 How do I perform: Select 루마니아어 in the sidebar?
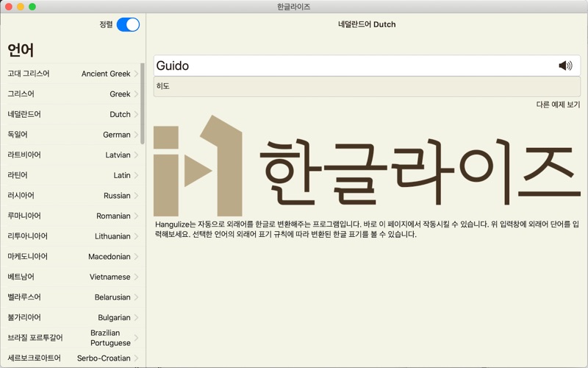24,216
